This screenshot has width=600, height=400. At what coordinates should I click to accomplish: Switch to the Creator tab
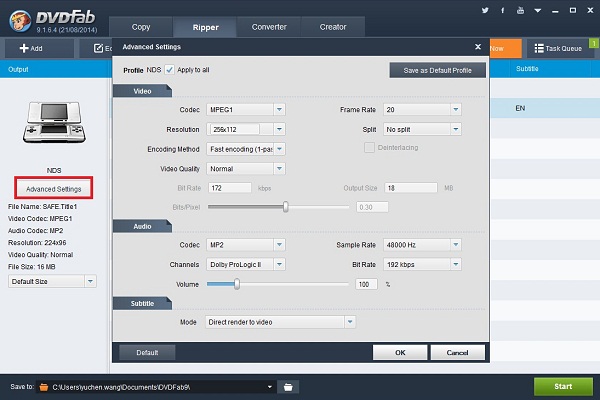tap(333, 27)
